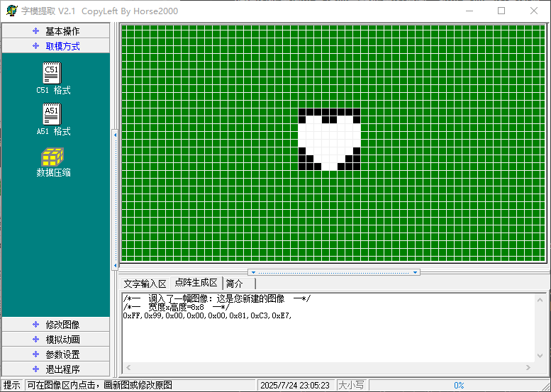551x392 pixels.
Task: Click the 0% progress bar in status bar
Action: click(458, 385)
